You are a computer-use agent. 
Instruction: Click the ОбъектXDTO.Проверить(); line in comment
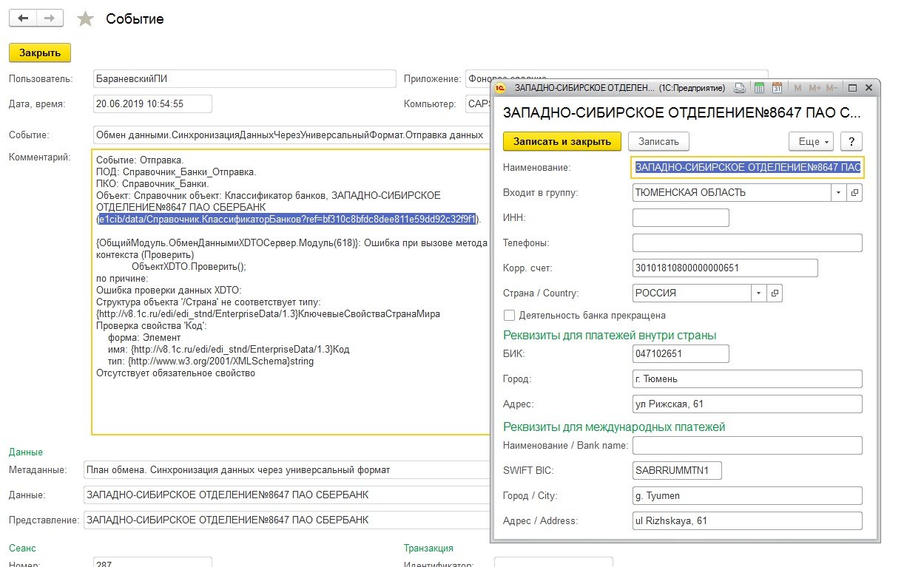click(x=189, y=267)
